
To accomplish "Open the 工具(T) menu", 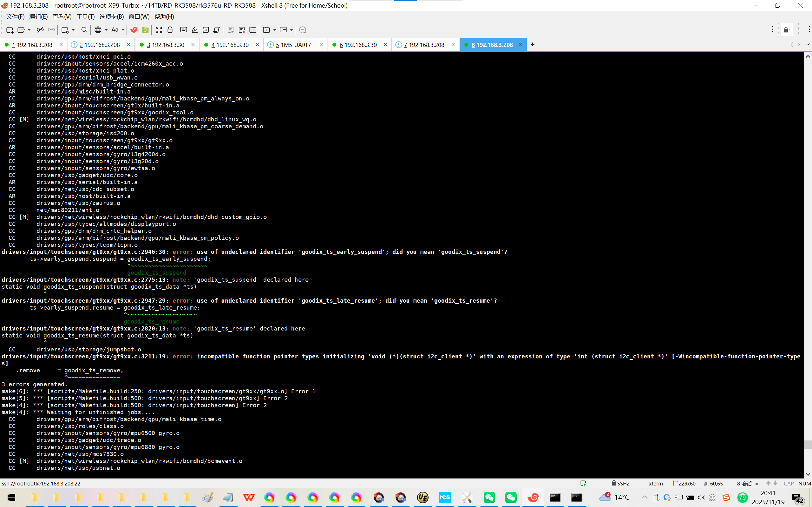I will 85,16.
